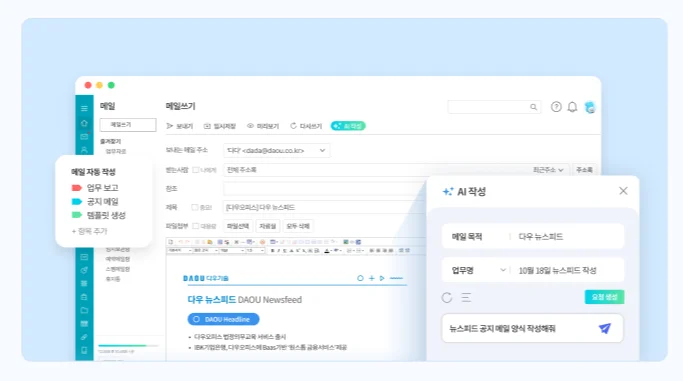Click the blue tag next to 공지 메일
Image resolution: width=683 pixels, height=381 pixels.
pyautogui.click(x=77, y=201)
